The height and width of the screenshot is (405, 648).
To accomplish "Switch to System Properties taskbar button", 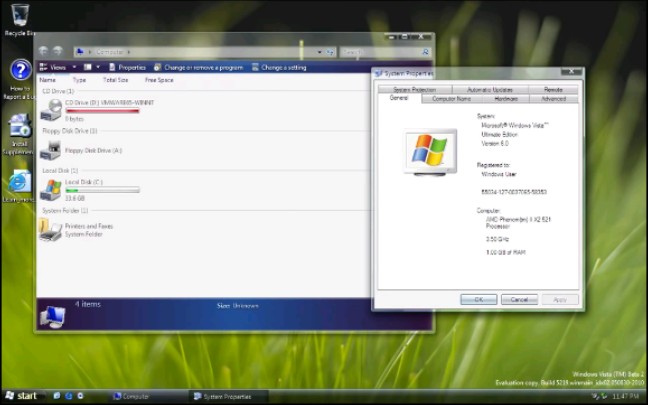I will (229, 396).
